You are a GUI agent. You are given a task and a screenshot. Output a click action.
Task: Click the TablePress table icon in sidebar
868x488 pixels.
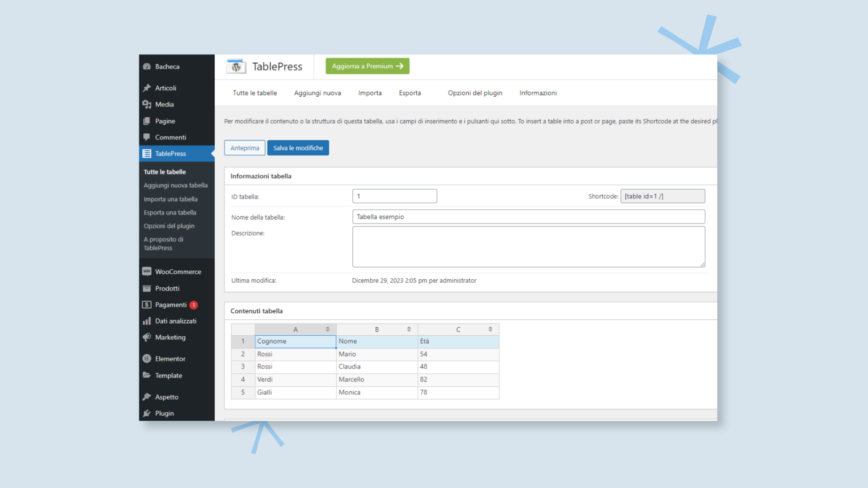[147, 154]
